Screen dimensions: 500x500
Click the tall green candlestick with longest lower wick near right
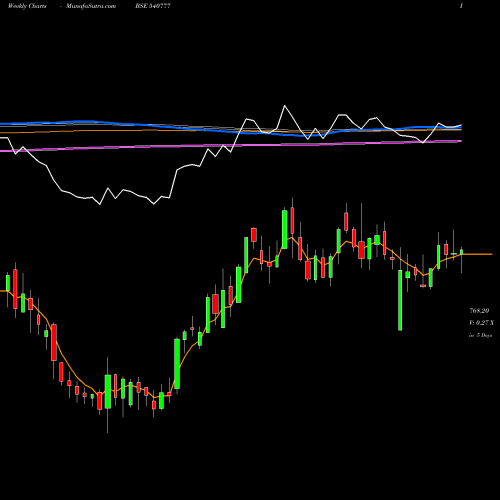coord(400,300)
